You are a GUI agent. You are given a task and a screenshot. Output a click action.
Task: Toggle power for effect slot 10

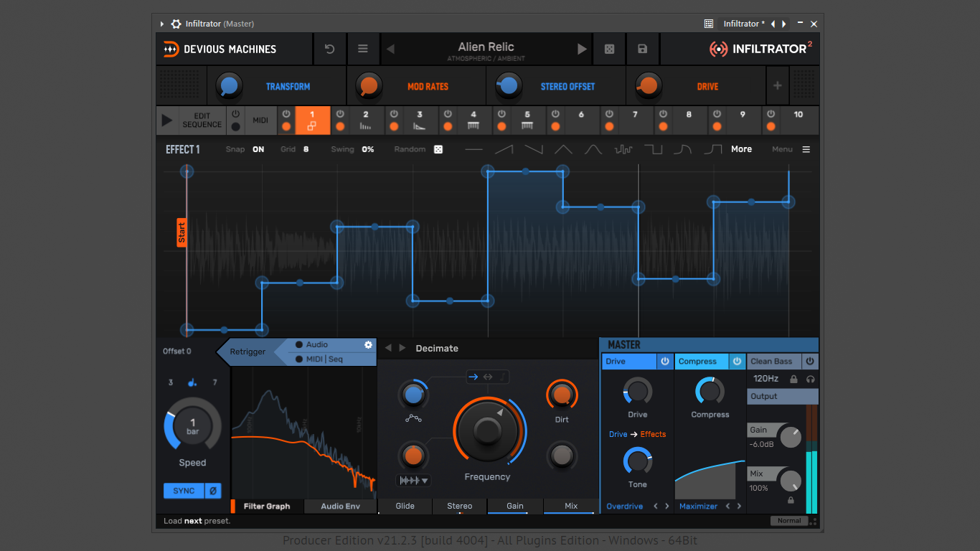(771, 114)
